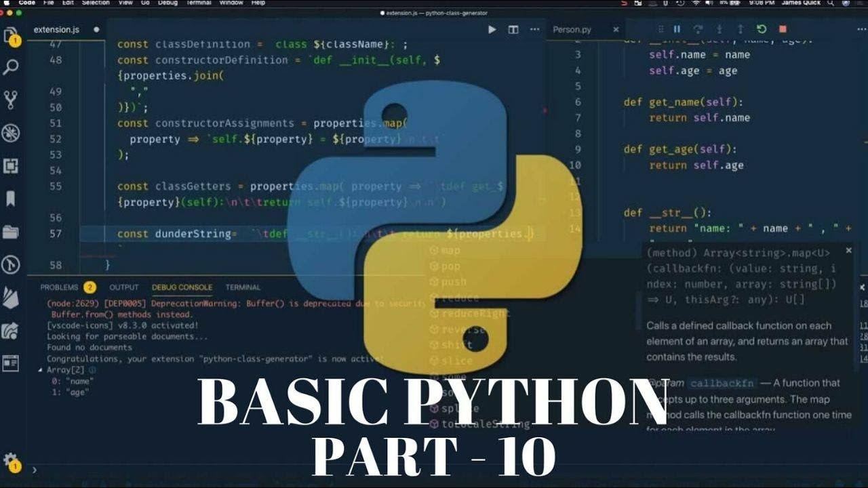868x488 pixels.
Task: Open the project folders icon in activity bar
Action: 11,232
